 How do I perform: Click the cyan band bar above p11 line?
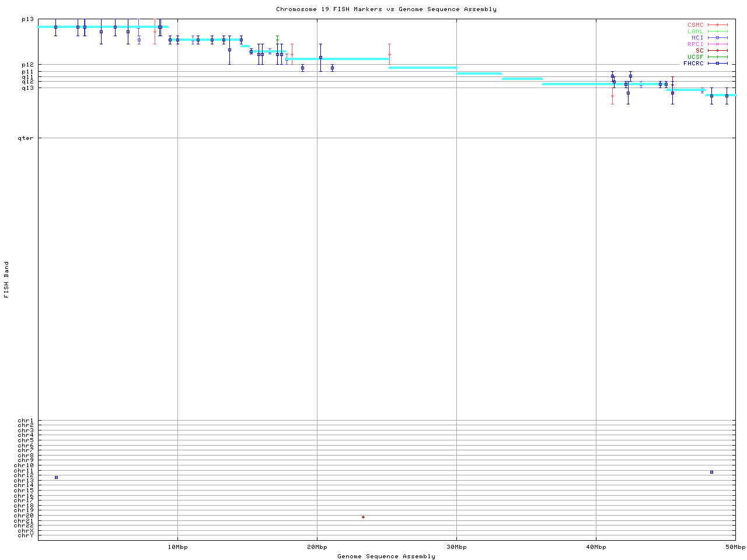(423, 68)
